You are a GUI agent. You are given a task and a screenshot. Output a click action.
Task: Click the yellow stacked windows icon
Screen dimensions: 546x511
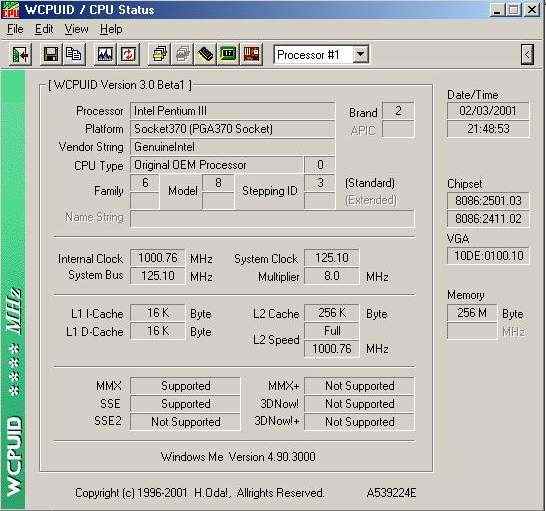159,54
